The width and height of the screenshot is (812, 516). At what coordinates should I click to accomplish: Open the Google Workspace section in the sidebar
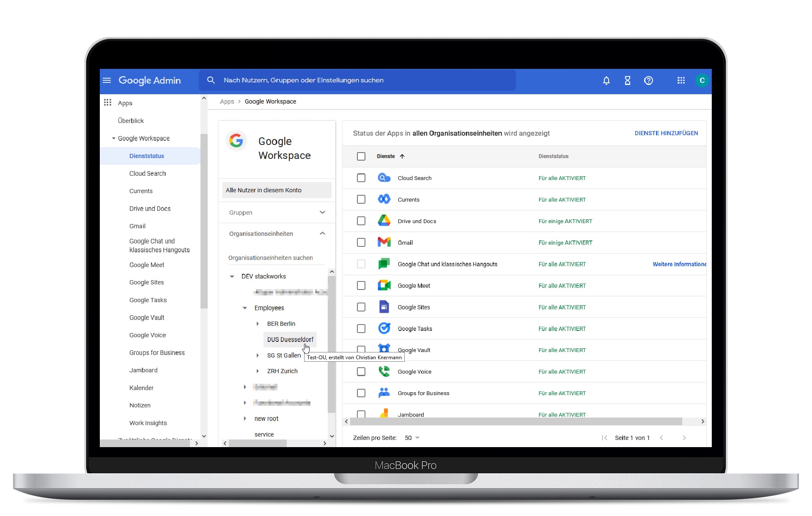(x=143, y=138)
